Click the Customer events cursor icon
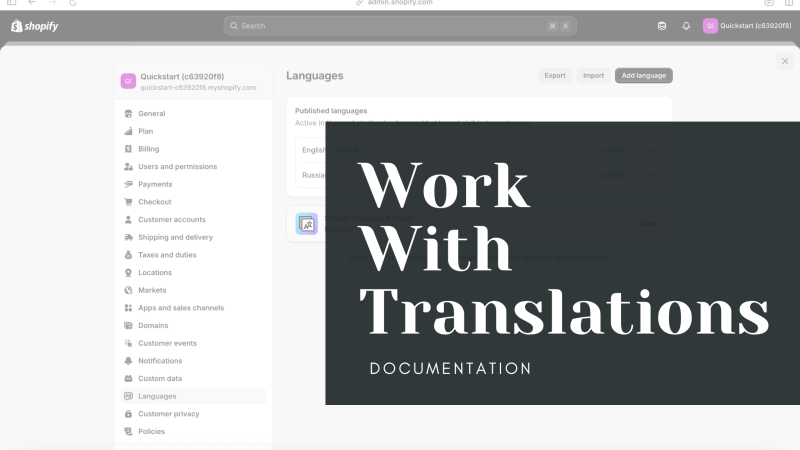 128,343
